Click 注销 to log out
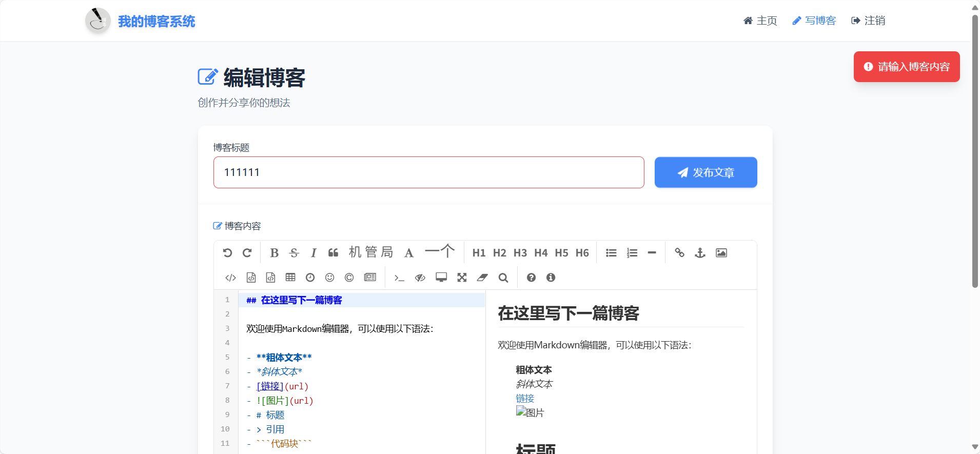The width and height of the screenshot is (980, 454). point(868,21)
